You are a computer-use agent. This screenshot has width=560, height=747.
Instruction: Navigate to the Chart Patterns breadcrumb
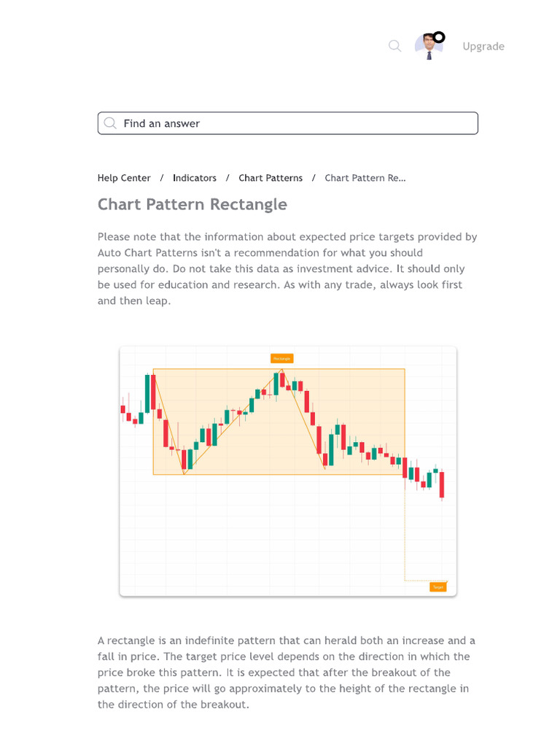tap(271, 178)
